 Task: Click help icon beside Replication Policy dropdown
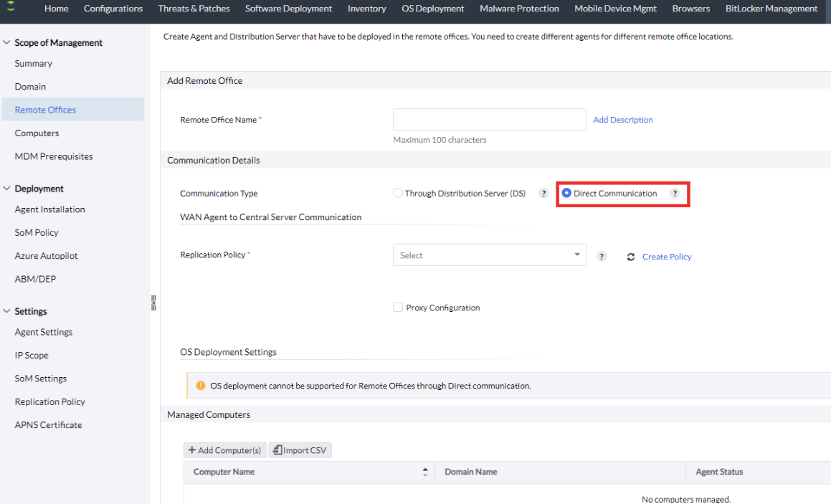[602, 257]
